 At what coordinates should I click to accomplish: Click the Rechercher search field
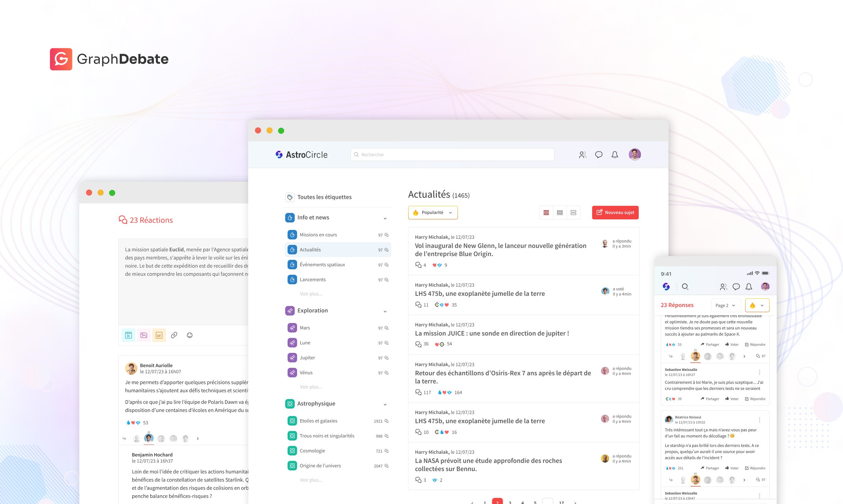click(x=452, y=155)
